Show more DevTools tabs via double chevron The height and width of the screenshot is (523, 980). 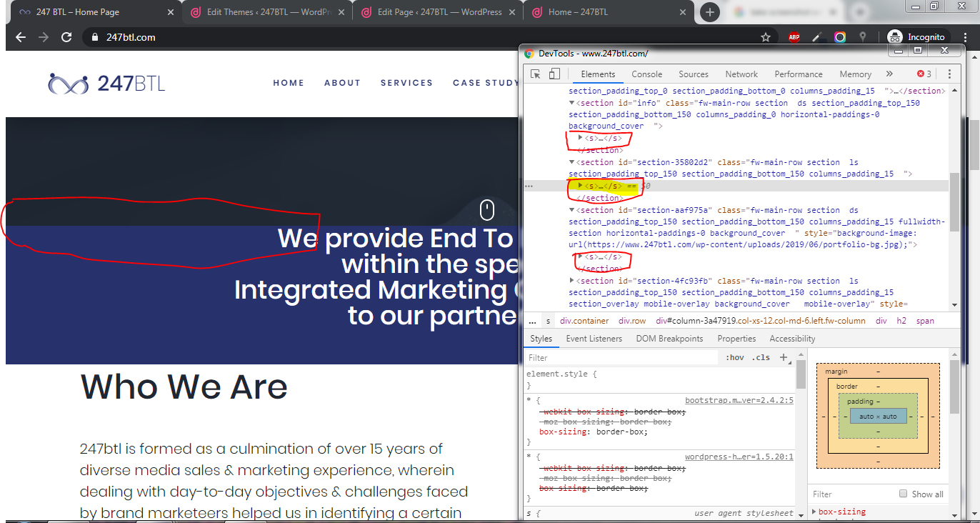tap(889, 74)
